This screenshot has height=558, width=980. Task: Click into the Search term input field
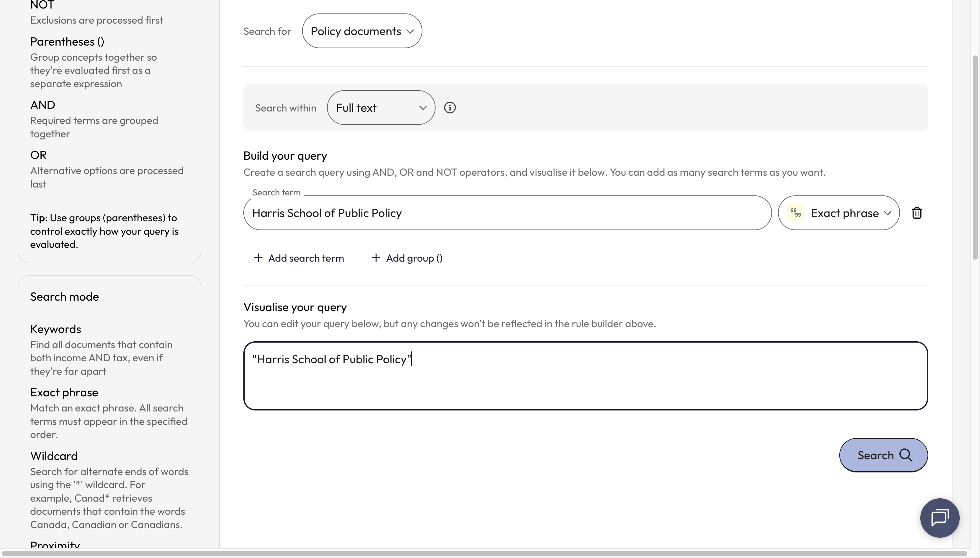pyautogui.click(x=507, y=213)
